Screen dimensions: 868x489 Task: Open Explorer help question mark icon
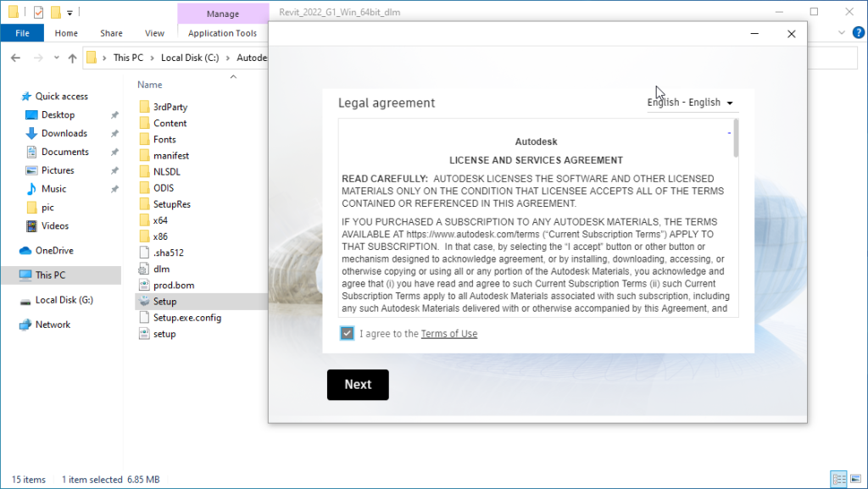(859, 33)
